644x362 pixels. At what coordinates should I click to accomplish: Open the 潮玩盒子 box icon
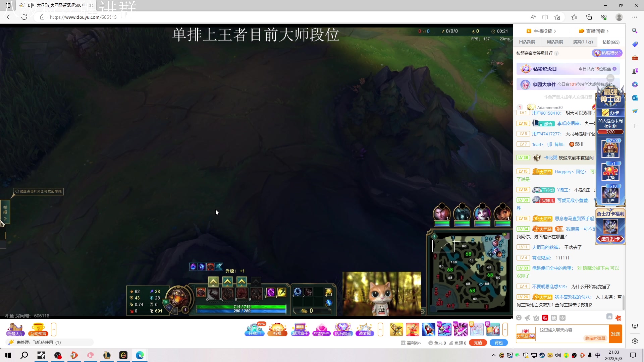[300, 329]
